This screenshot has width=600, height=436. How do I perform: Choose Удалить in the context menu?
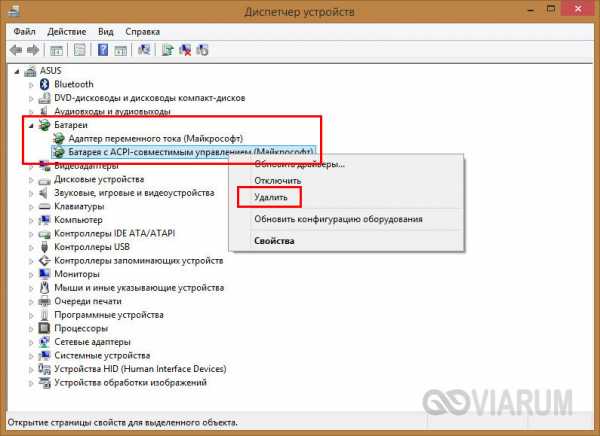pos(270,197)
